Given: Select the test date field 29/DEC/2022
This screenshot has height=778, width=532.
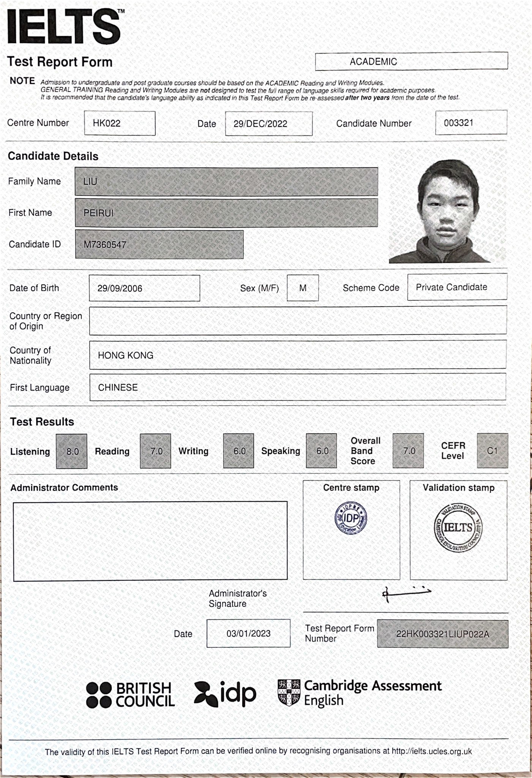Looking at the screenshot, I should click(268, 124).
